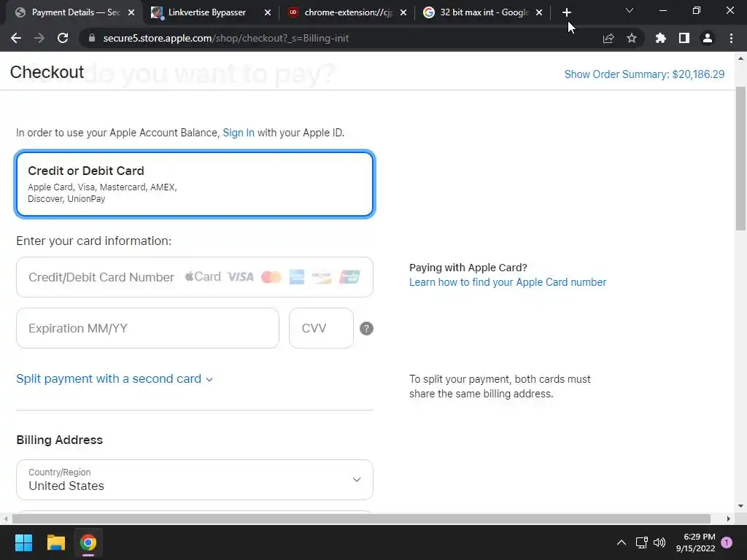Switch to 32 bit max int Google tab
Viewport: 747px width, 560px height.
[484, 12]
